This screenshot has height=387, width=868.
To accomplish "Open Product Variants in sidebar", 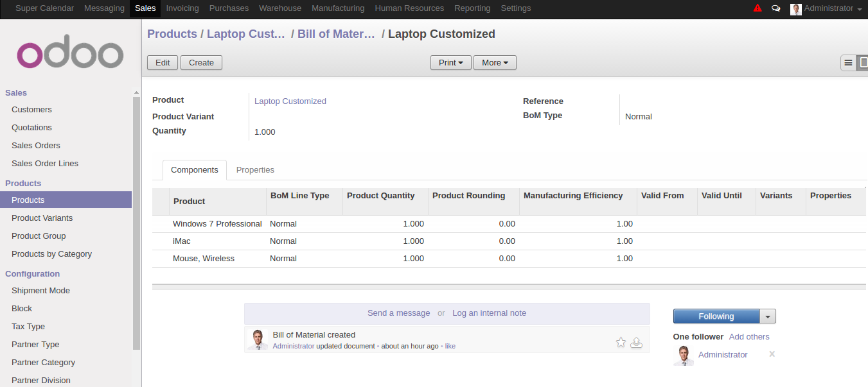I will (x=66, y=218).
